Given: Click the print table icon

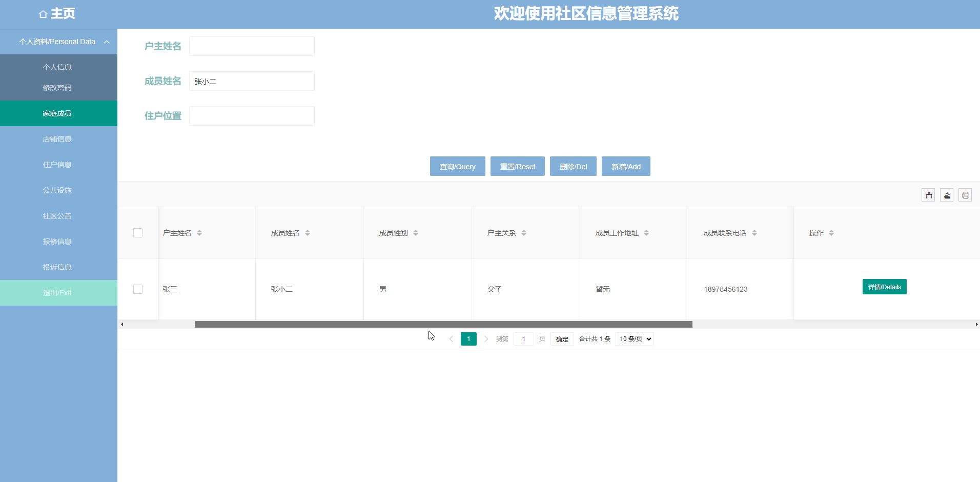Looking at the screenshot, I should coord(965,195).
